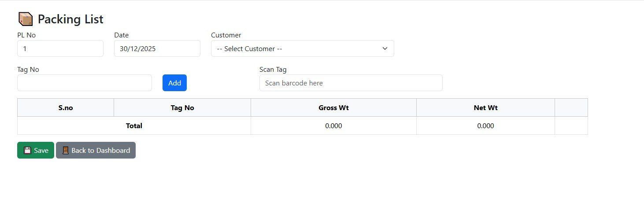Click the Net Wt total value 0.000

pos(485,126)
